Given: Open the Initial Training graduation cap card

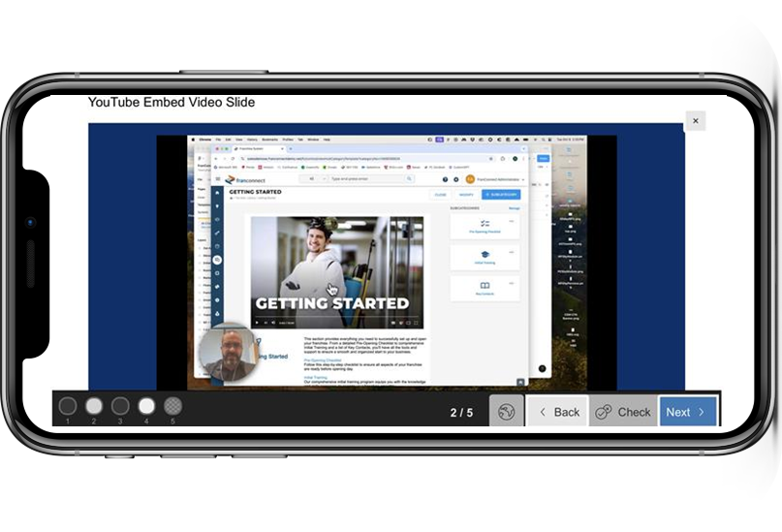Looking at the screenshot, I should pyautogui.click(x=485, y=257).
